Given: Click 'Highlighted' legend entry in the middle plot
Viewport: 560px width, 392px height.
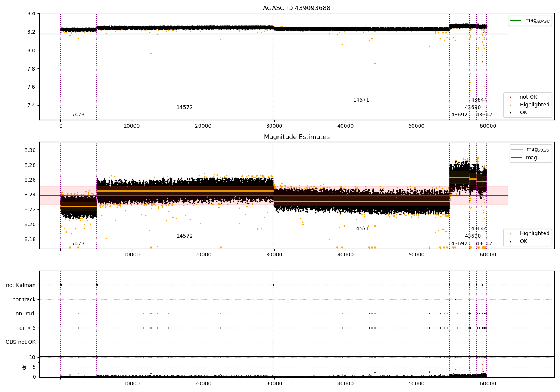Looking at the screenshot, I should point(535,233).
